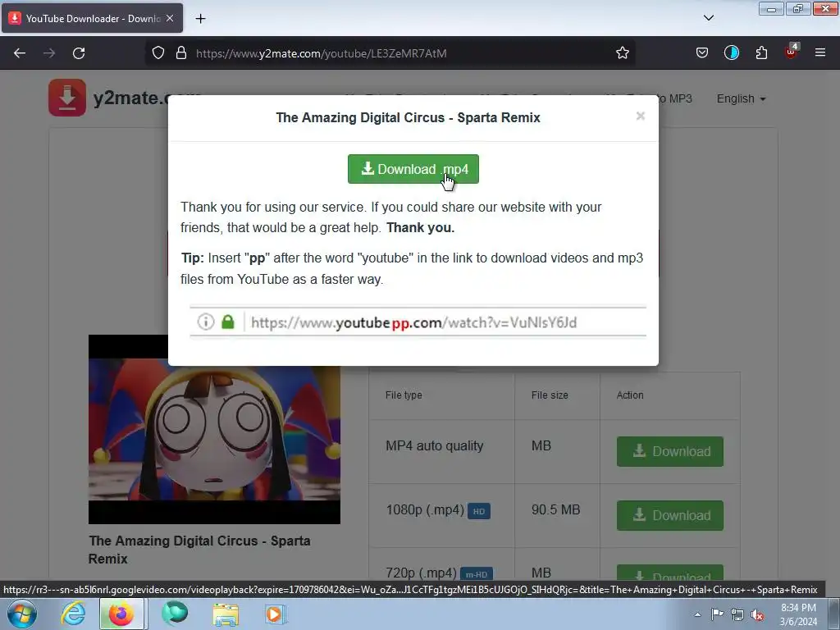840x630 pixels.
Task: Open the Windows Start button
Action: click(x=22, y=614)
